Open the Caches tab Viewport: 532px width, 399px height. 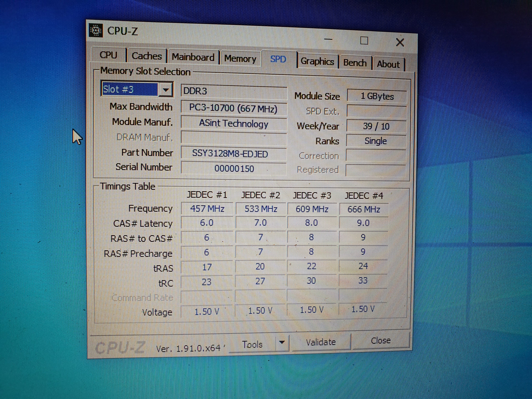coord(147,56)
